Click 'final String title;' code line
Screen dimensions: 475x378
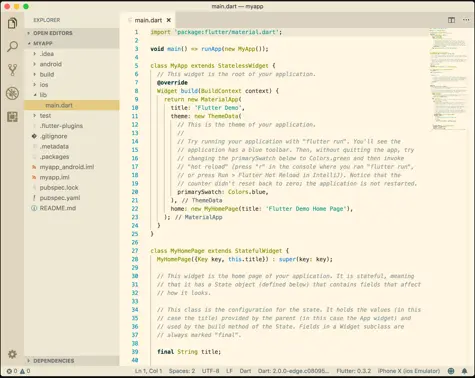click(x=189, y=352)
